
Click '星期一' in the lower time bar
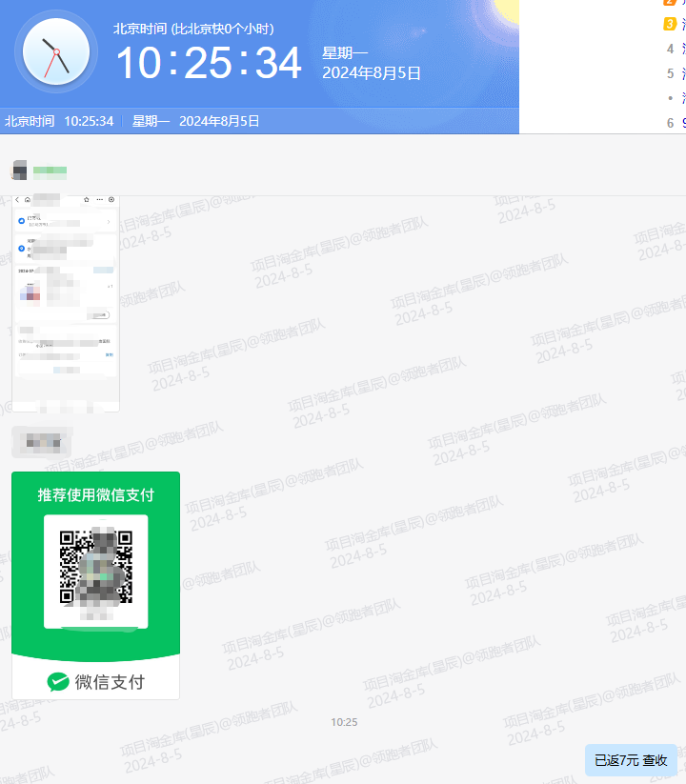pyautogui.click(x=151, y=121)
